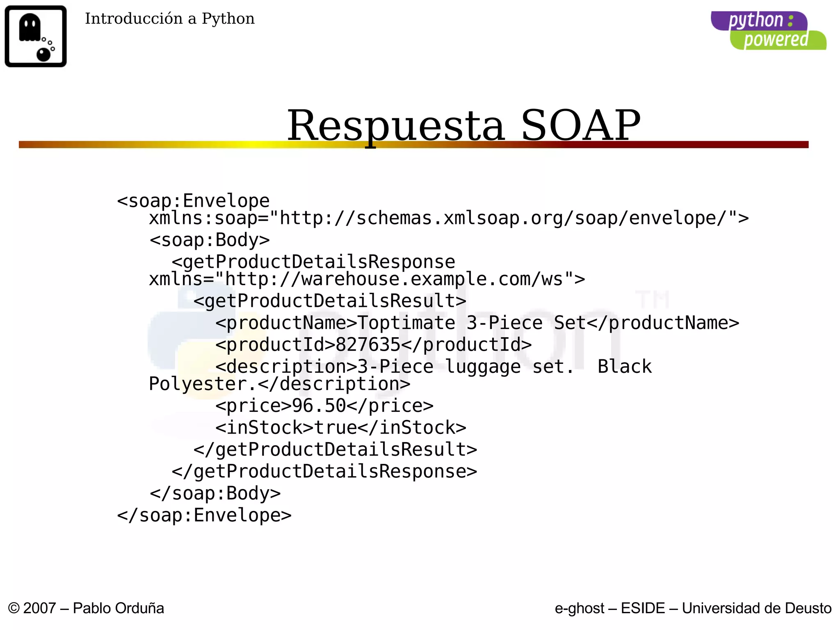Click the Introducción a Python header
This screenshot has height=630, width=840.
click(169, 19)
